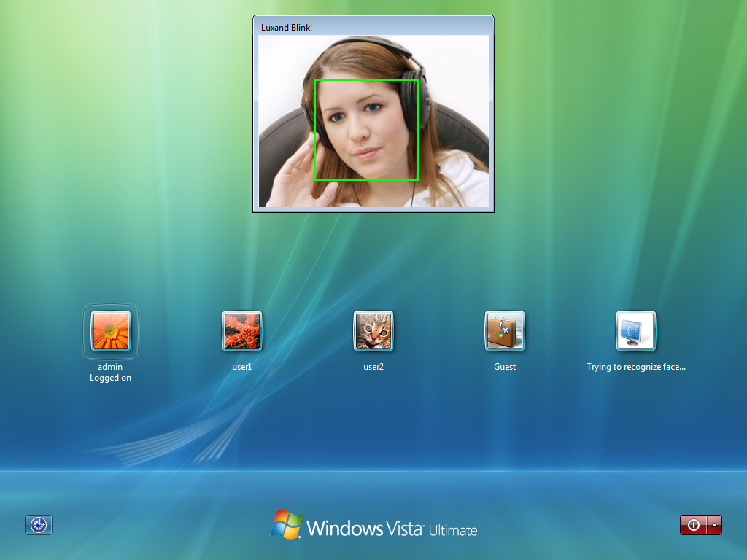Click the sunflower thumbnail on admin tile
Screen dimensions: 747x560
110,330
